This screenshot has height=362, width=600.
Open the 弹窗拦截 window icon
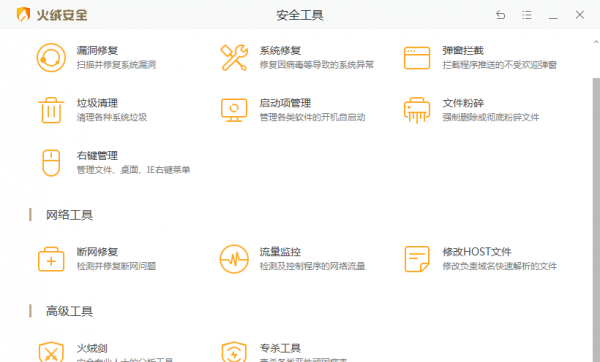point(417,58)
